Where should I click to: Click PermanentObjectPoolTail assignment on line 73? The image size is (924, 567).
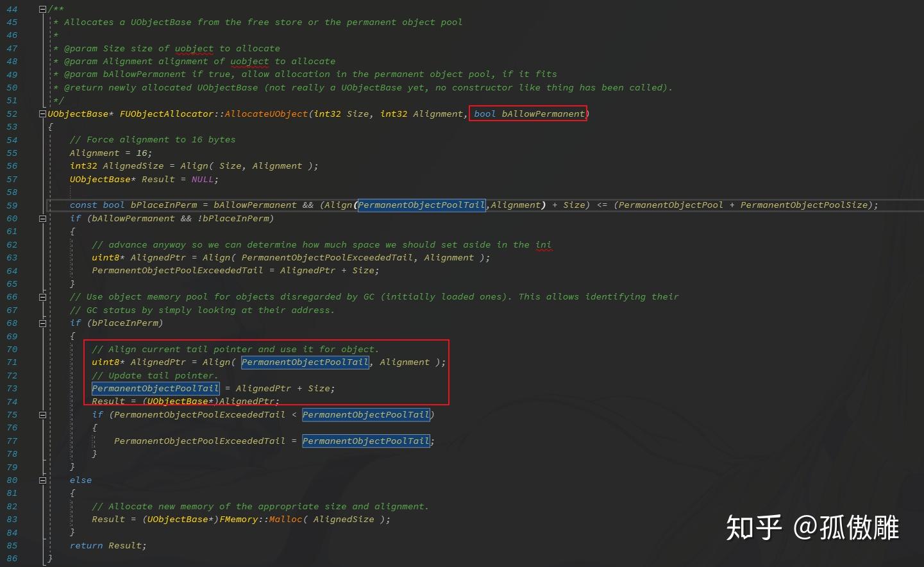(155, 388)
